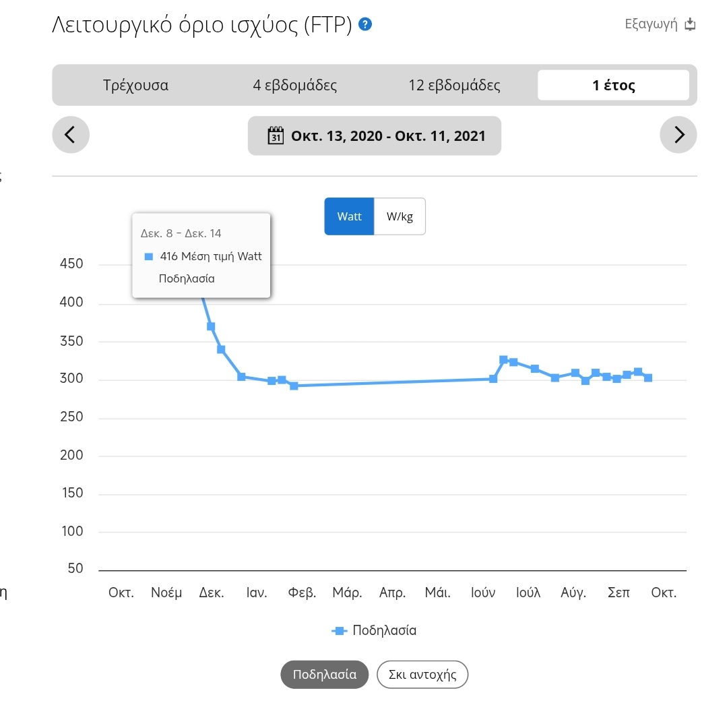Select the Ποδηλασία sport filter pill
The width and height of the screenshot is (727, 728).
(325, 675)
